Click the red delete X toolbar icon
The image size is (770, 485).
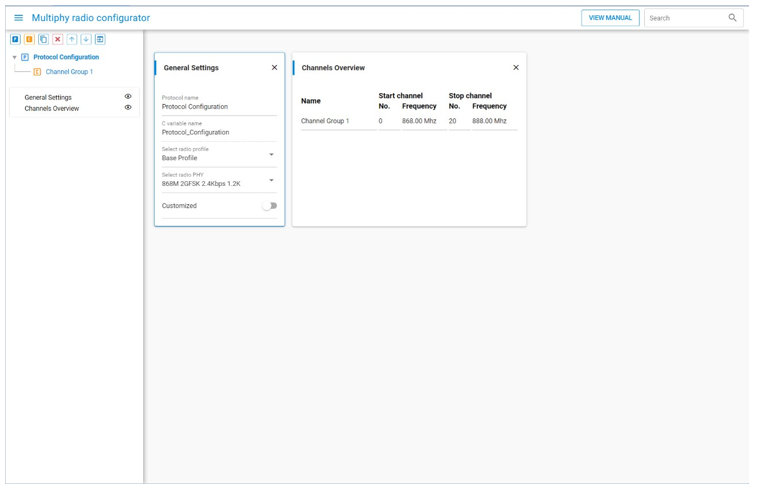click(x=57, y=39)
